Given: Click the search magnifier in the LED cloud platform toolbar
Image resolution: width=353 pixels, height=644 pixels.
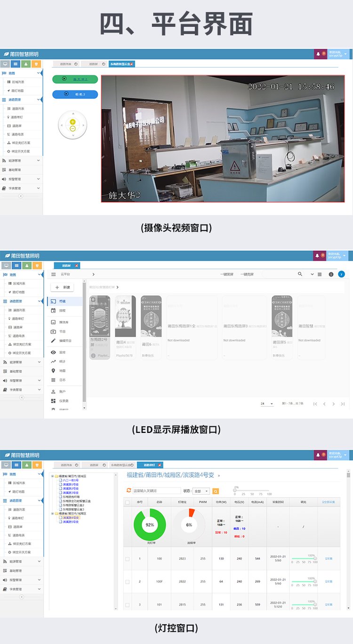Looking at the screenshot, I should [300, 274].
